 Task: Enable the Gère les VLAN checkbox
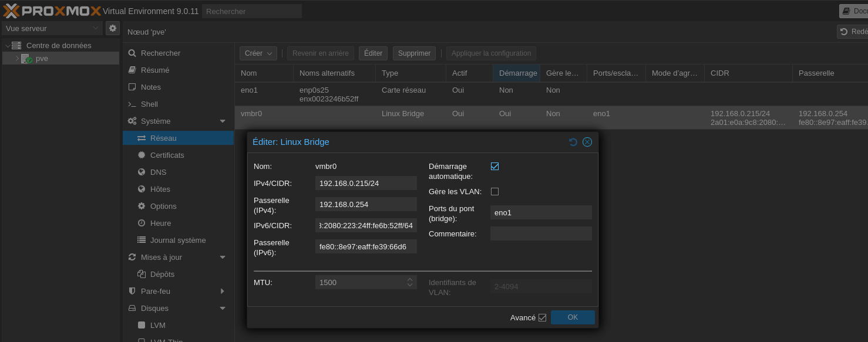pos(494,192)
